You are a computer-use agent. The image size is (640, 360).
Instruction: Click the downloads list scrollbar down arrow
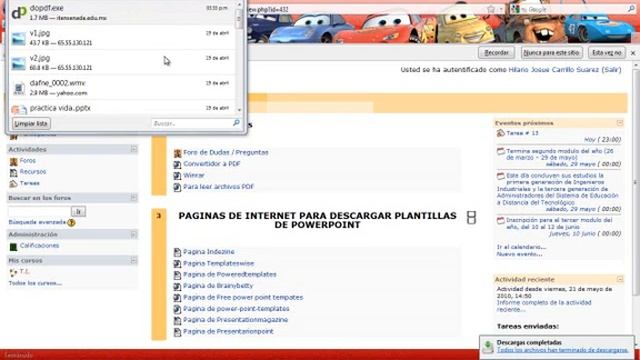pos(239,110)
